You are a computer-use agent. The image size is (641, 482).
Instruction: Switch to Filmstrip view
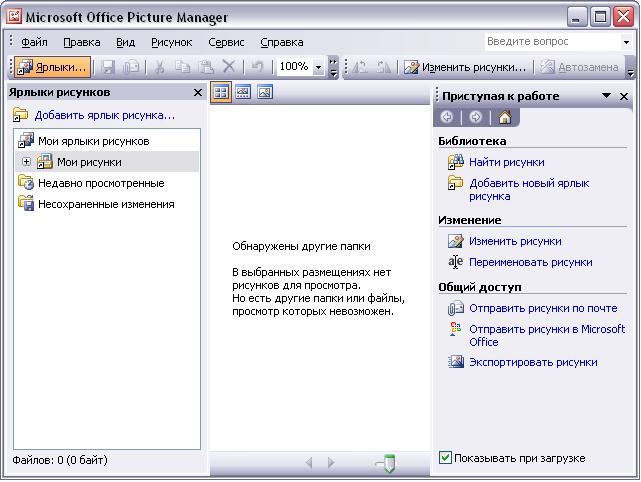[x=243, y=92]
